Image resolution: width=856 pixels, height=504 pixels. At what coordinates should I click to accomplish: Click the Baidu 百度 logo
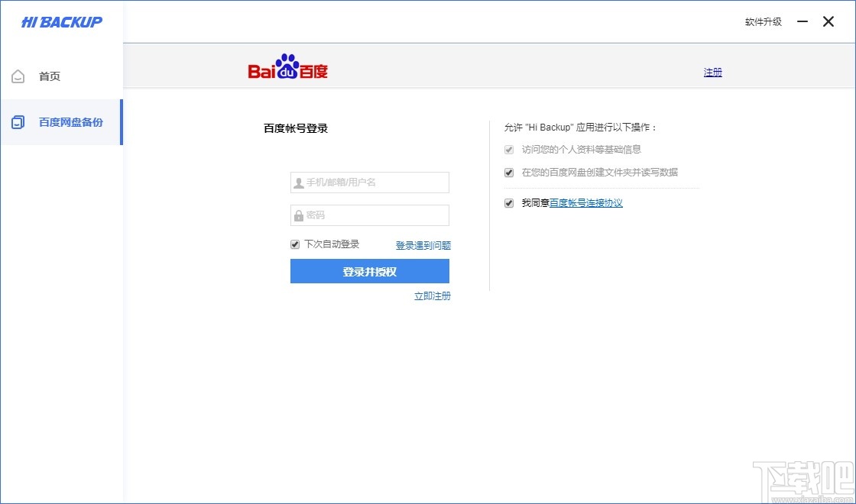click(287, 68)
